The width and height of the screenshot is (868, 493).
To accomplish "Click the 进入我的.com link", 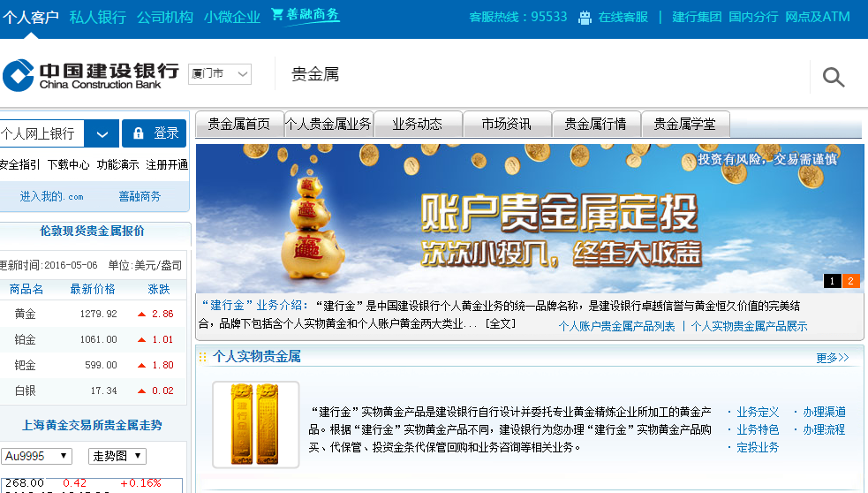I will [x=51, y=196].
